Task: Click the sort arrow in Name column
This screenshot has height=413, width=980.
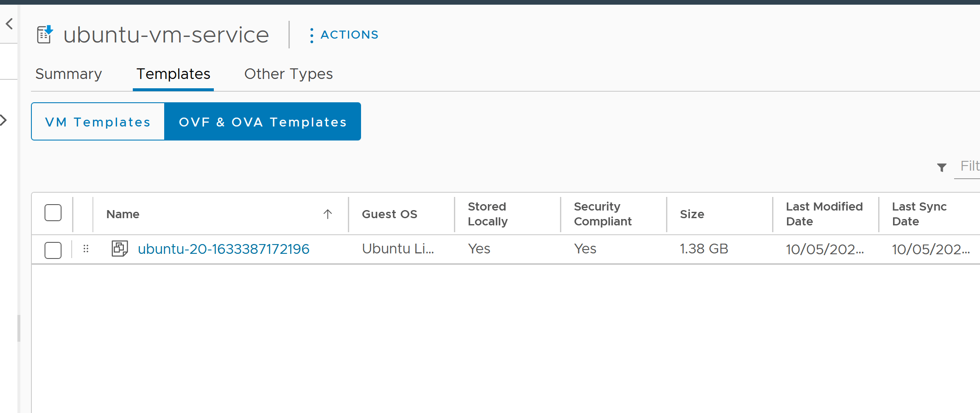Action: click(328, 214)
